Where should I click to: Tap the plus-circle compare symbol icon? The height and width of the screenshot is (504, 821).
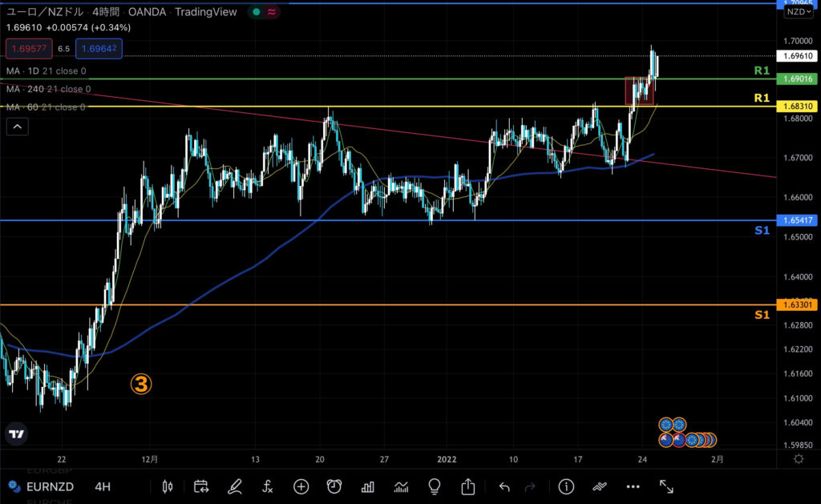(x=301, y=486)
